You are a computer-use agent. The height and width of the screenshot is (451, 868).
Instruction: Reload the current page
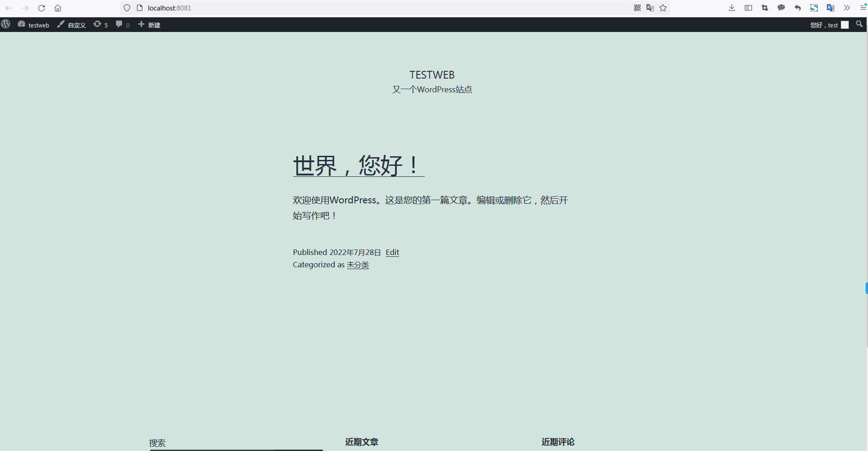point(42,8)
